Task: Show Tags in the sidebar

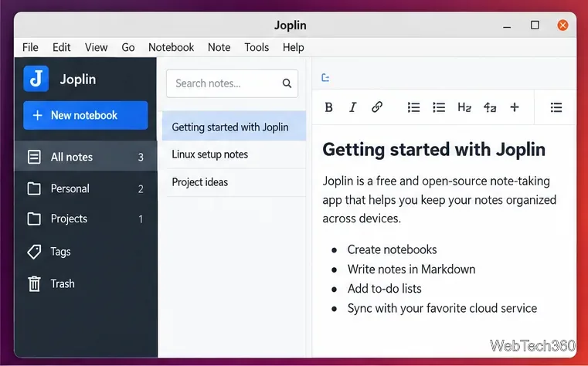Action: pos(86,252)
